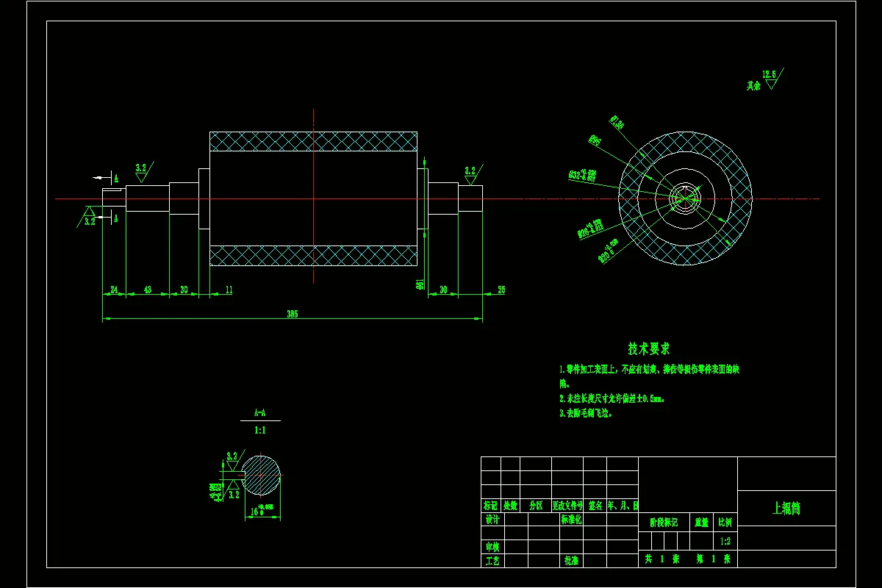Image resolution: width=882 pixels, height=588 pixels.
Task: Select the 43 dimension value
Action: (147, 290)
